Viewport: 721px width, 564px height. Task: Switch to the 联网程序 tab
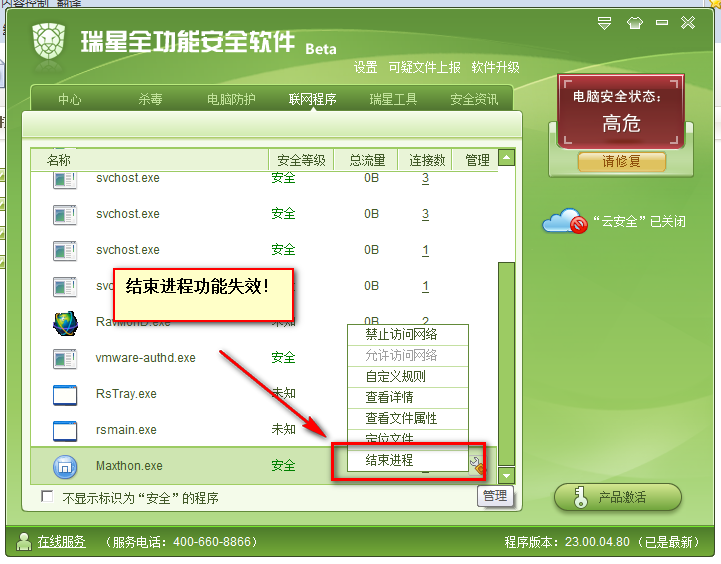click(x=312, y=99)
